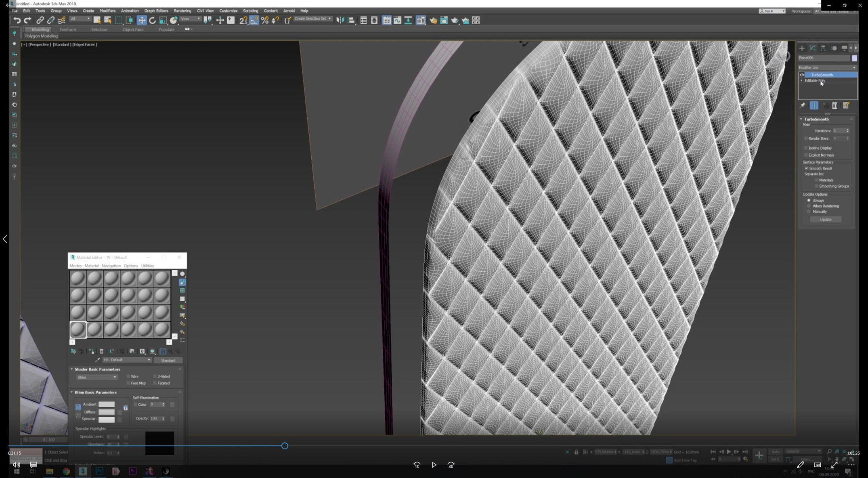Click the material eyedropper picker
The width and height of the screenshot is (868, 478).
click(x=97, y=360)
